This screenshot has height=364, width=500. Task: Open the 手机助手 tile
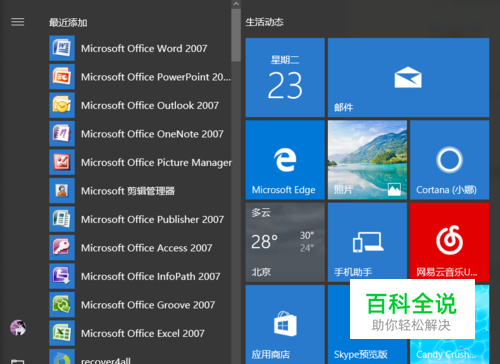[367, 242]
